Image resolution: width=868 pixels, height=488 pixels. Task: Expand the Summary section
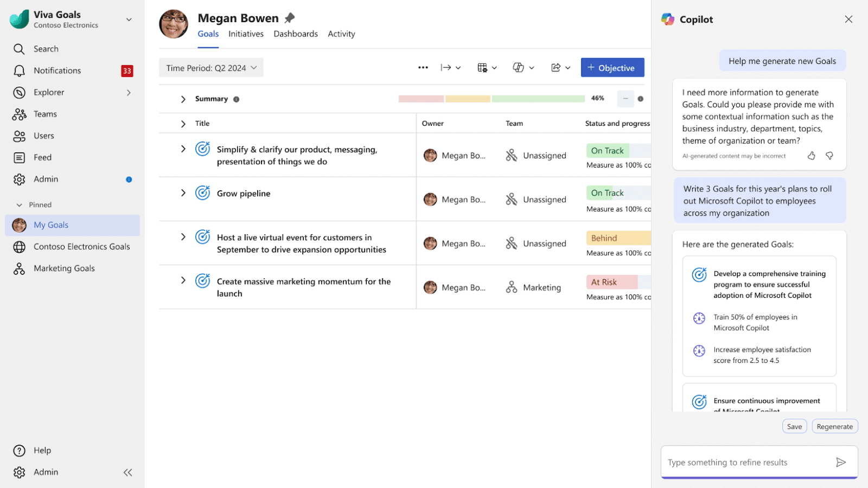tap(183, 99)
